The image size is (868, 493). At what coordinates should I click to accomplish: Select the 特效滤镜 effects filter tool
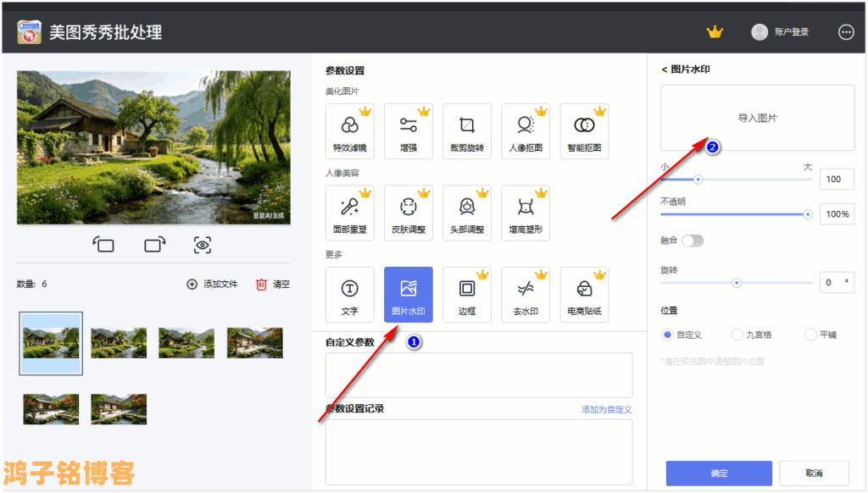(x=349, y=131)
